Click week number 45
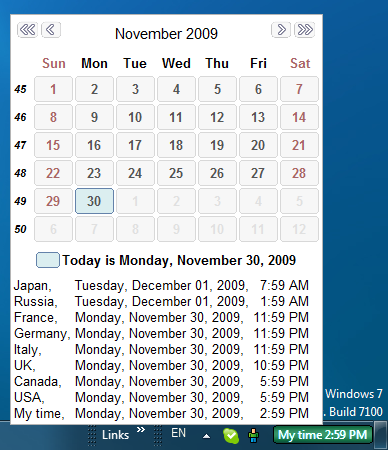 point(20,89)
